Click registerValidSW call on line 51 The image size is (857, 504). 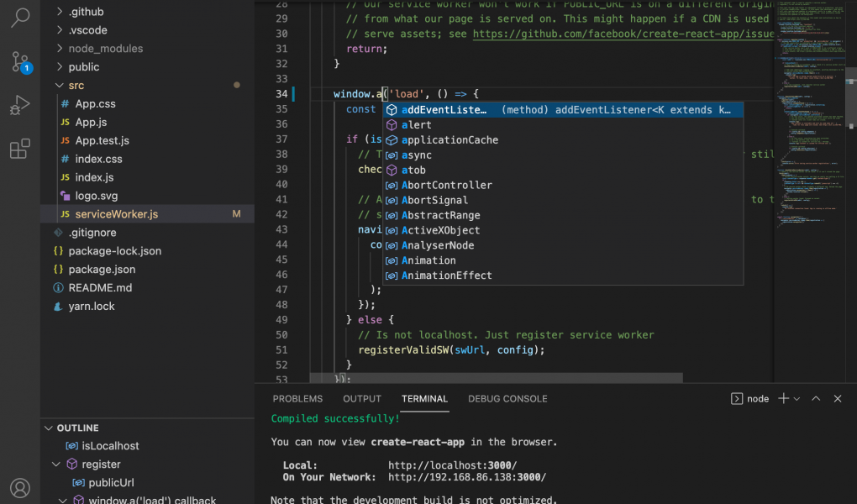[404, 349]
